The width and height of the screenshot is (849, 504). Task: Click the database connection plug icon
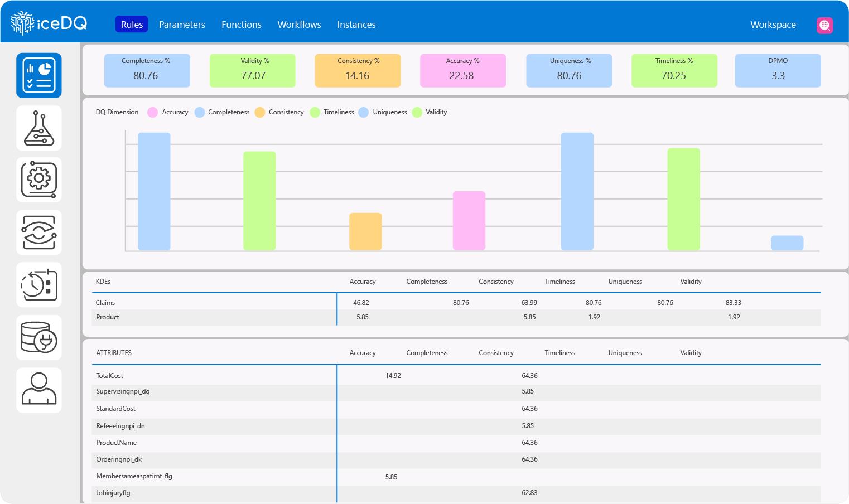(39, 337)
